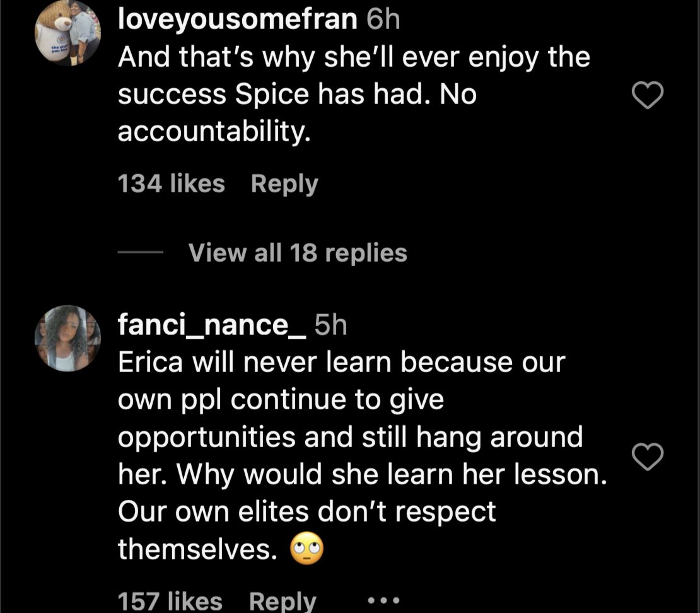Open loveyousomefran's profile picture
700x613 pixels.
[67, 33]
